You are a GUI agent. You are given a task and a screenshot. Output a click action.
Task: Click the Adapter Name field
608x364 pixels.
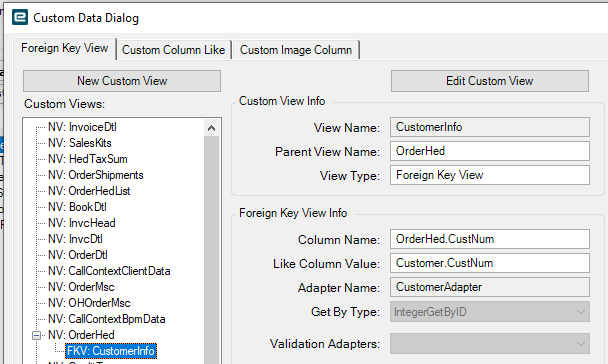click(490, 287)
